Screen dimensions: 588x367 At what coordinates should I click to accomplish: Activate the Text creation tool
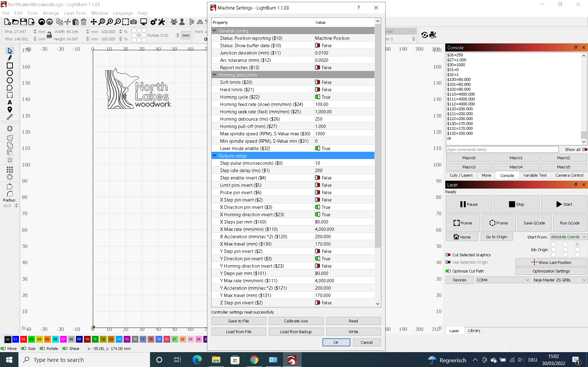click(x=10, y=102)
